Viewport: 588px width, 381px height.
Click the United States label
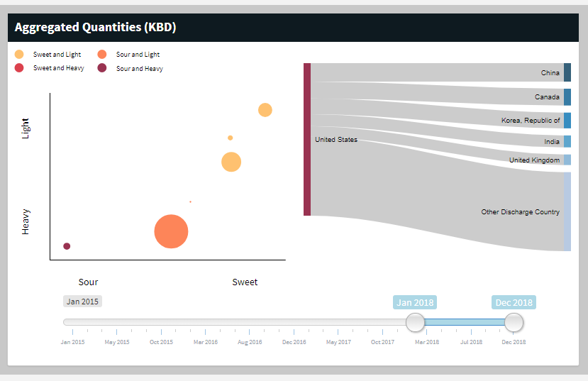[x=336, y=140]
